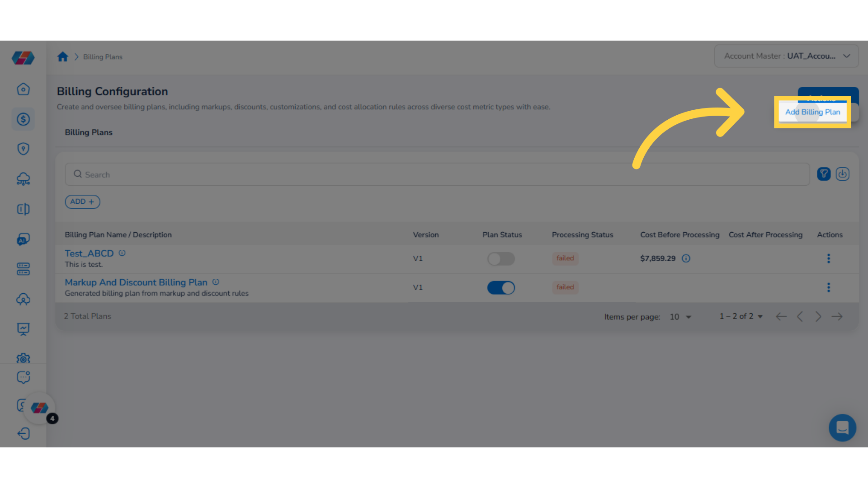Click info icon beside $7,859.29 cost
The height and width of the screenshot is (488, 868).
[x=686, y=258]
